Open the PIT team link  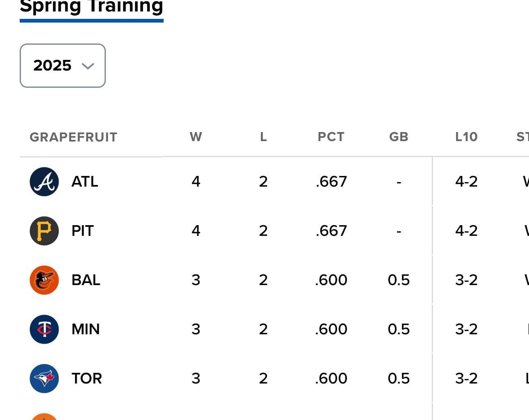click(82, 231)
